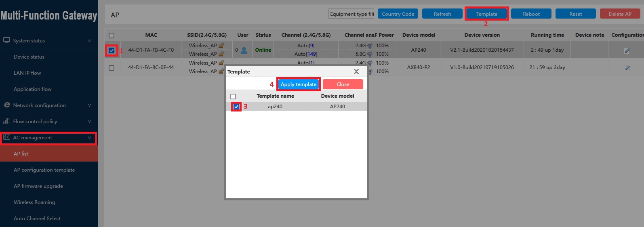Image resolution: width=644 pixels, height=227 pixels.
Task: Click the Flow control policy bars icon
Action: point(6,121)
